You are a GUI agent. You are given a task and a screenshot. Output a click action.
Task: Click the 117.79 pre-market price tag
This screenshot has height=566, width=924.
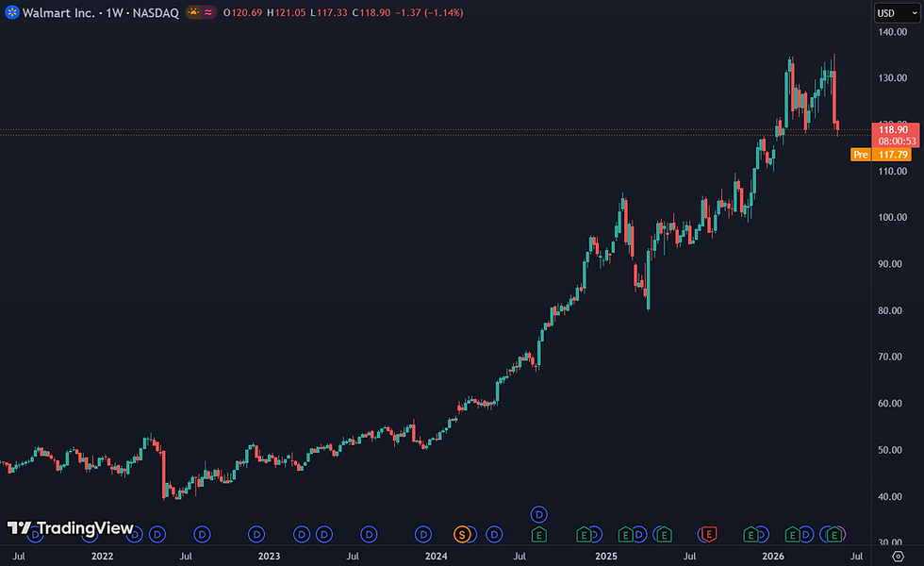892,155
